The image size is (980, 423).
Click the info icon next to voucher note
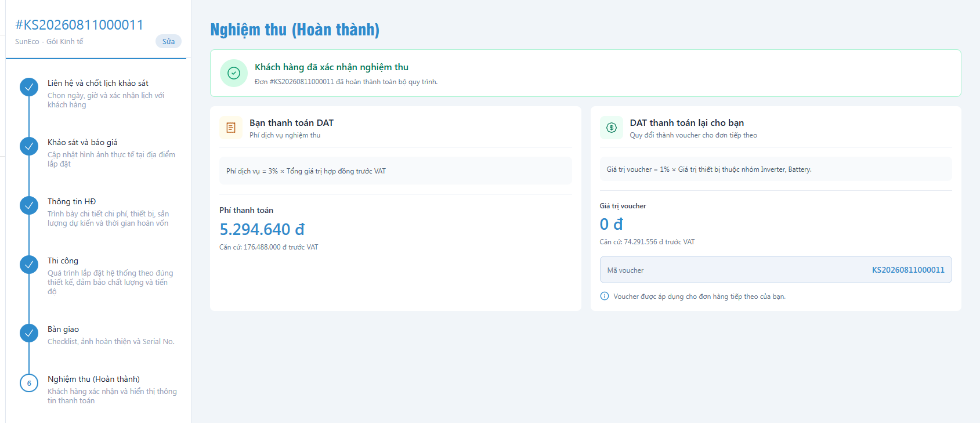click(605, 296)
